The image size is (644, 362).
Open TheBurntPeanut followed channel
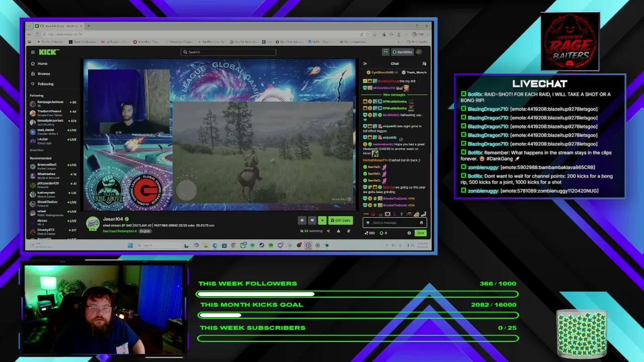point(53,112)
